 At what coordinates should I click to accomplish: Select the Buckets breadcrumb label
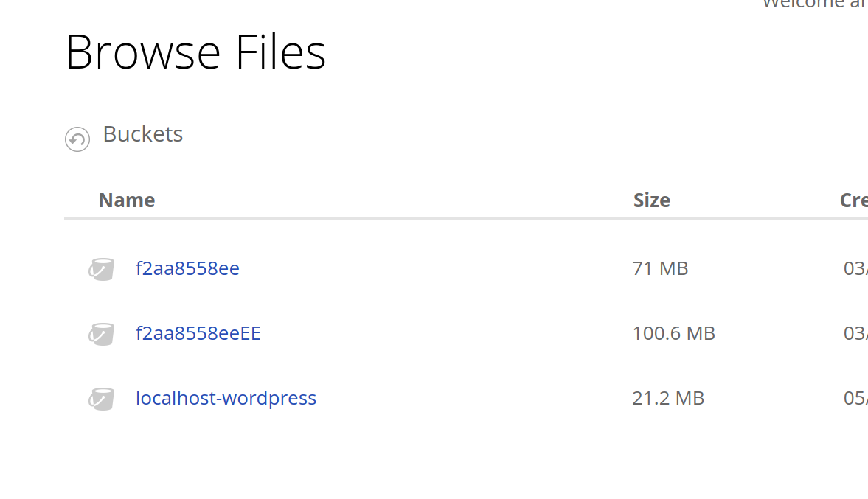(x=143, y=134)
